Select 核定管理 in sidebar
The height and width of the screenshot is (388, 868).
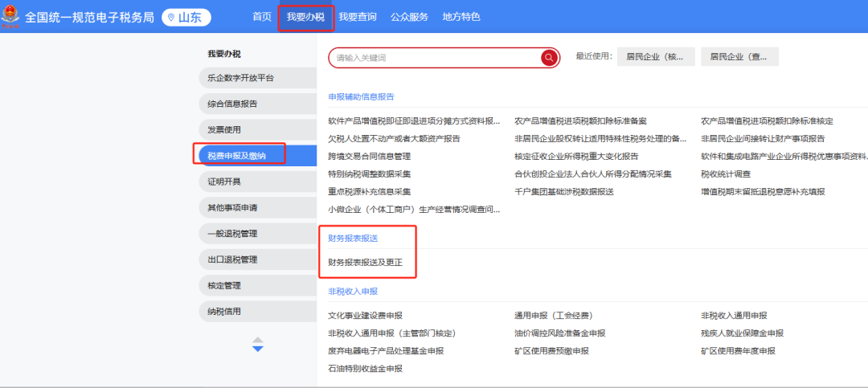[x=257, y=286]
